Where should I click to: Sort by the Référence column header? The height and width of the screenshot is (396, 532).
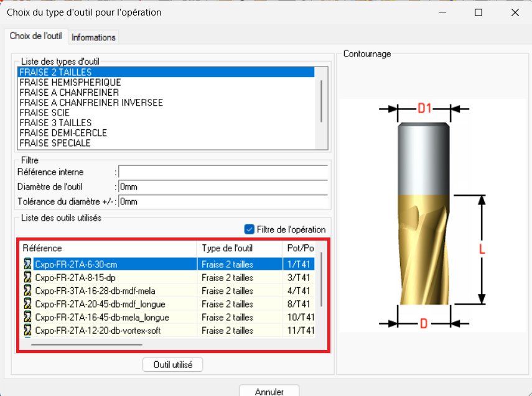pos(106,248)
